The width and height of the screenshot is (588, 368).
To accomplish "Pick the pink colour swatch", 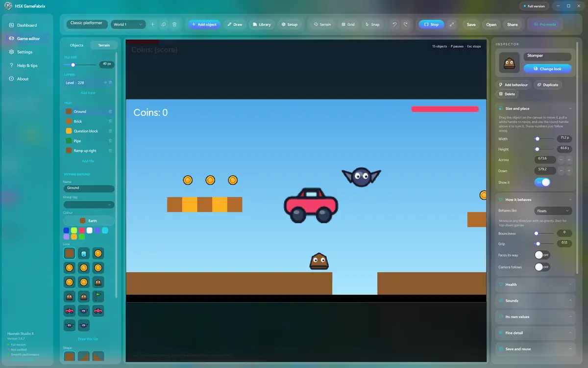I will click(x=82, y=230).
